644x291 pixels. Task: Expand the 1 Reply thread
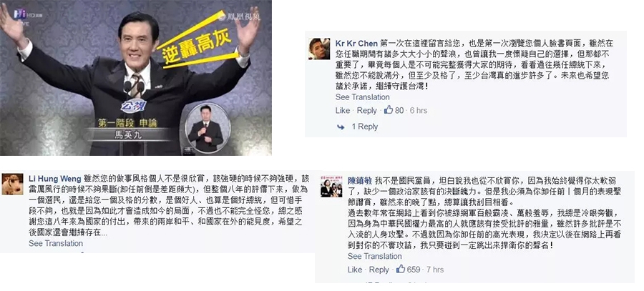pyautogui.click(x=364, y=127)
